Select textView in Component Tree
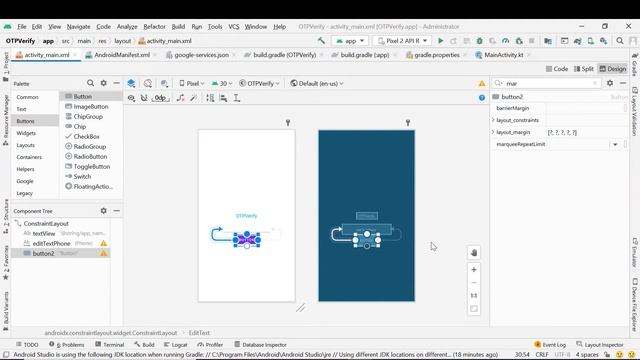 click(44, 233)
